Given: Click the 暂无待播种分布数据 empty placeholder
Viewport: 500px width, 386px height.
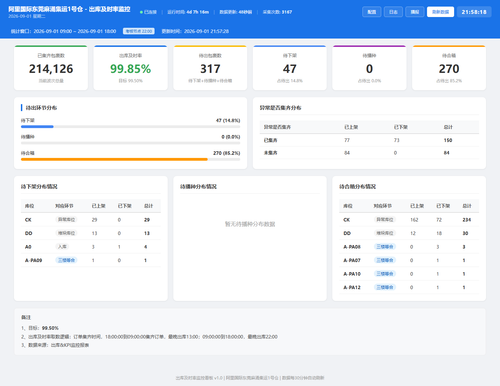Looking at the screenshot, I should coord(250,224).
